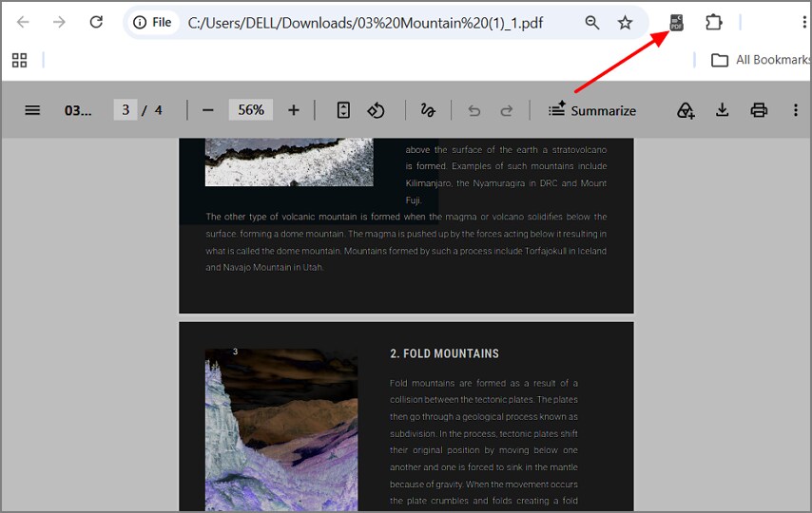812x513 pixels.
Task: Open PDF viewer more actions menu
Action: pos(796,110)
